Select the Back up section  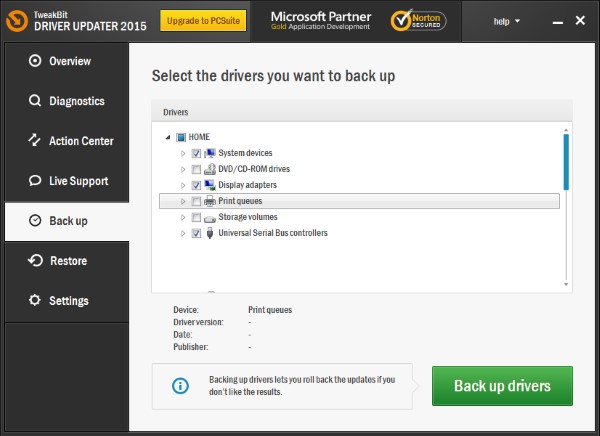point(67,221)
